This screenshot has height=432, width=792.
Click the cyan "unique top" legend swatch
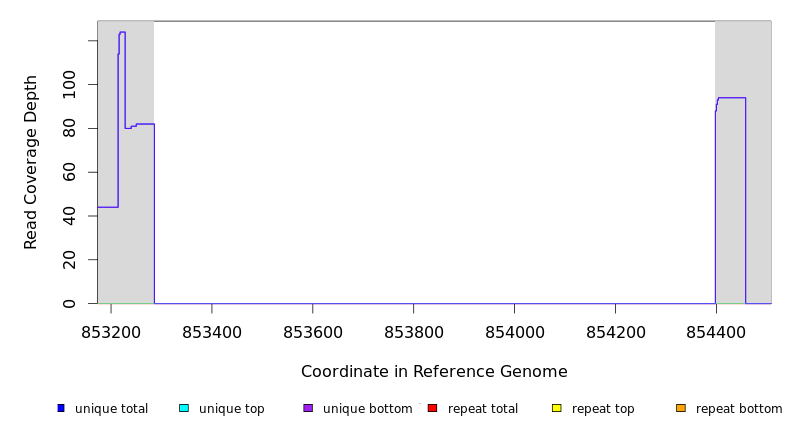coord(184,408)
